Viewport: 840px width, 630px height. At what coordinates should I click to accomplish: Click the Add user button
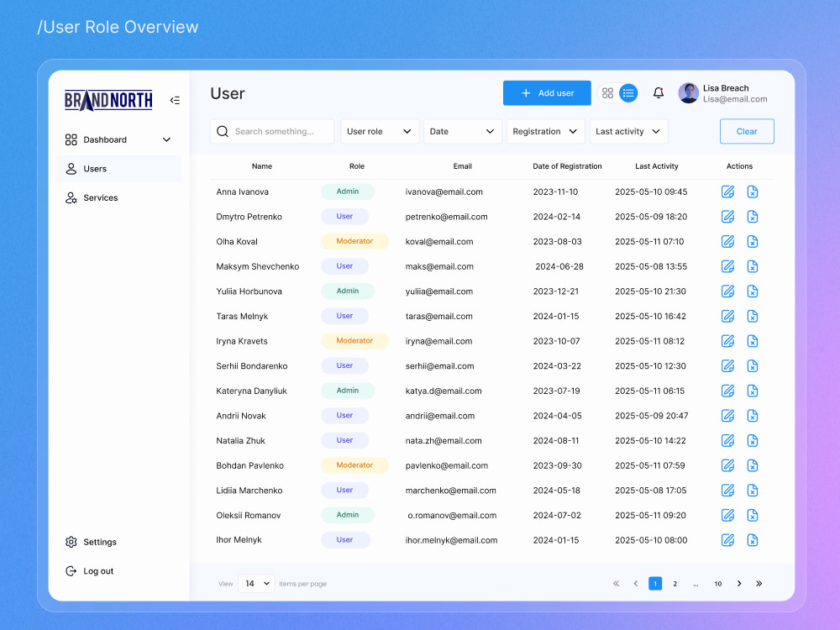point(547,93)
